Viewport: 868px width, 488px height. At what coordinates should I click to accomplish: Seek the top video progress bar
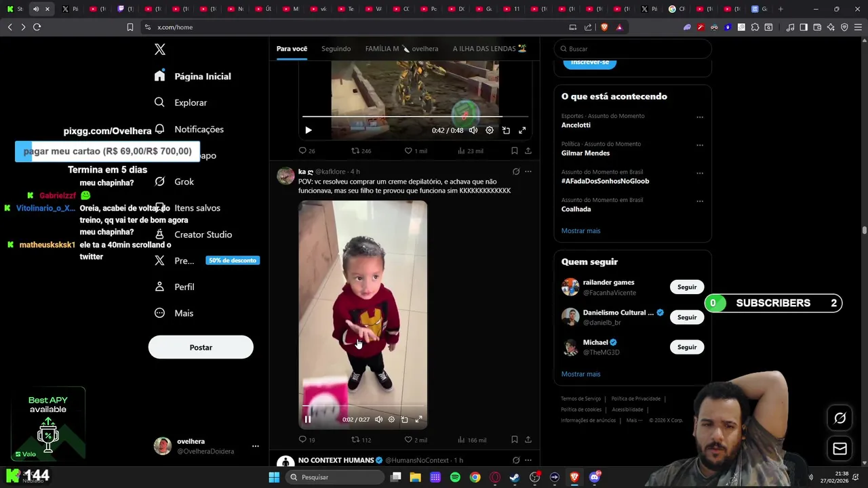coord(415,117)
